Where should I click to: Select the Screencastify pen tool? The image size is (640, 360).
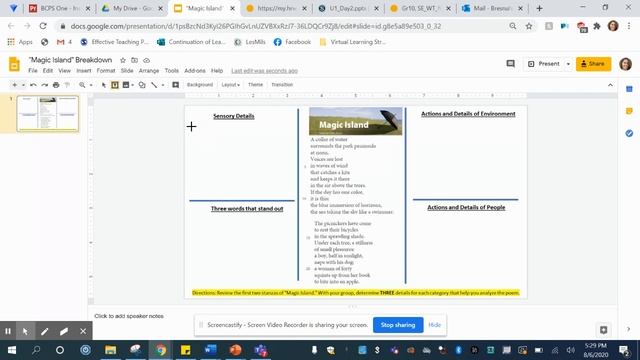coord(44,331)
